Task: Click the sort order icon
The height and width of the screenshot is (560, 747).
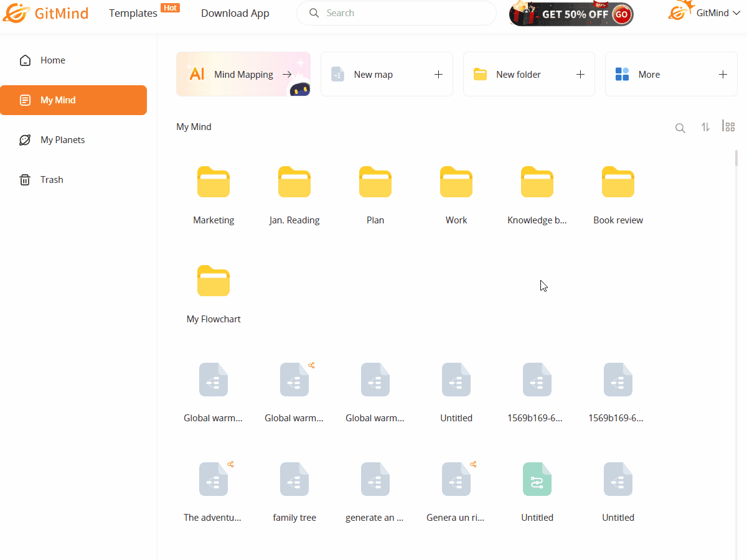Action: click(705, 128)
